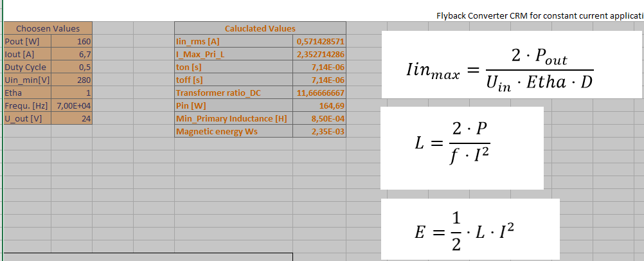
Task: Click the 'Duty Cycle' label cell
Action: pyautogui.click(x=28, y=67)
